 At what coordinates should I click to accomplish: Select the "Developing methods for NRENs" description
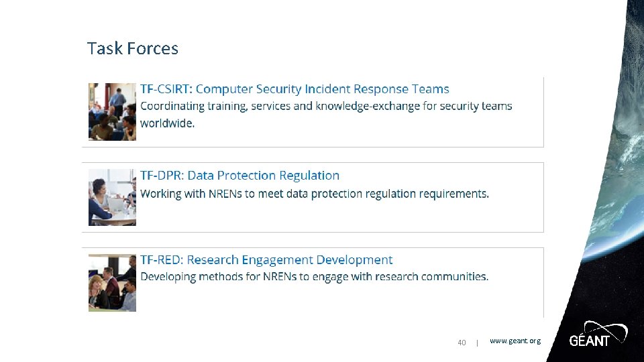point(314,277)
